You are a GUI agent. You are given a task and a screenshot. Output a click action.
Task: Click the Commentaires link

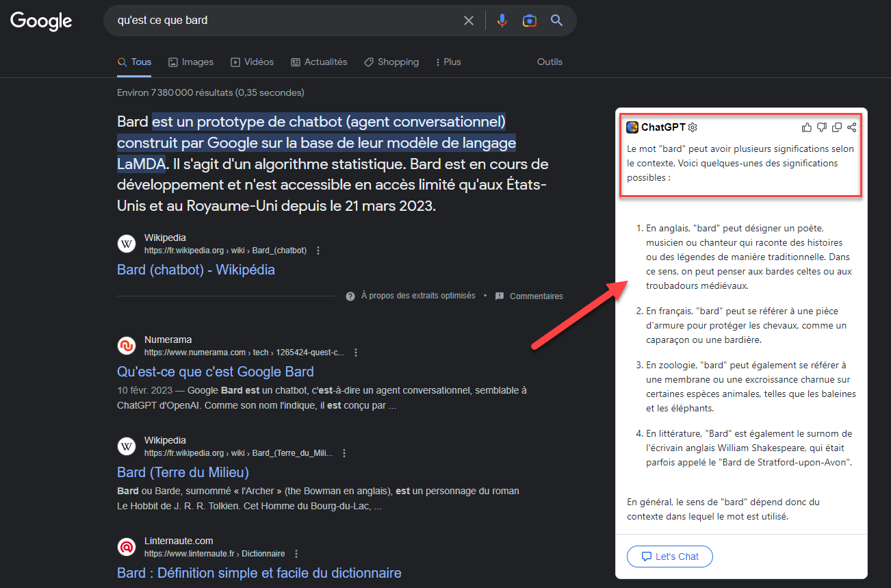click(537, 296)
